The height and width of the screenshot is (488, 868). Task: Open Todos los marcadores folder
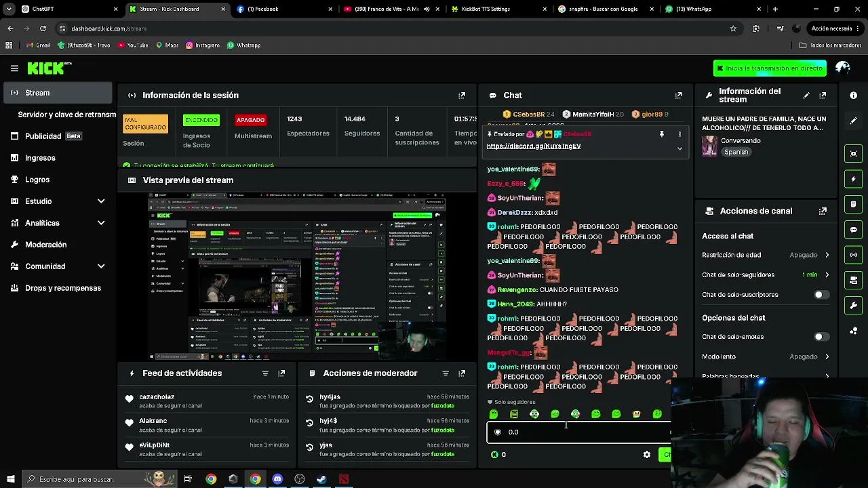pos(830,45)
